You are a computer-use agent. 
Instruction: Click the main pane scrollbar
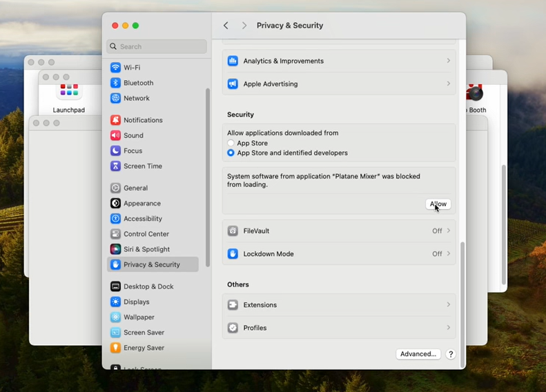pyautogui.click(x=462, y=304)
